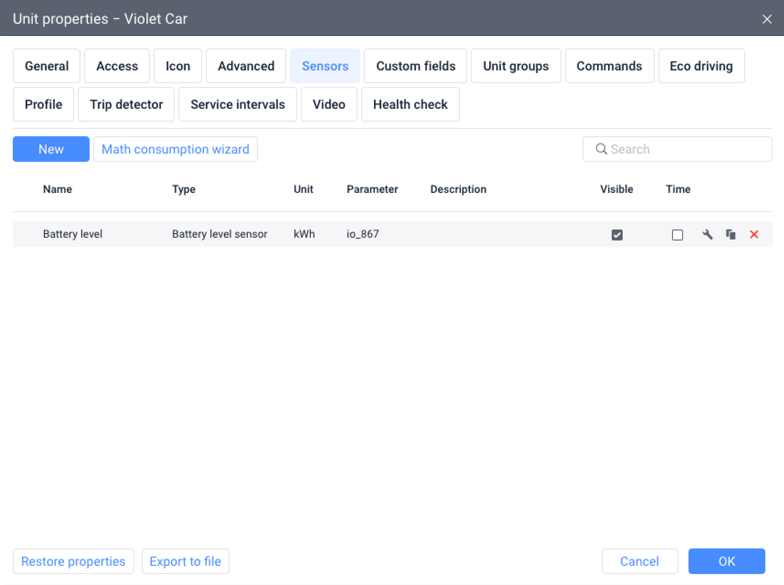Viewport: 784px width, 585px height.
Task: Delete Battery level sensor with red X icon
Action: (754, 235)
